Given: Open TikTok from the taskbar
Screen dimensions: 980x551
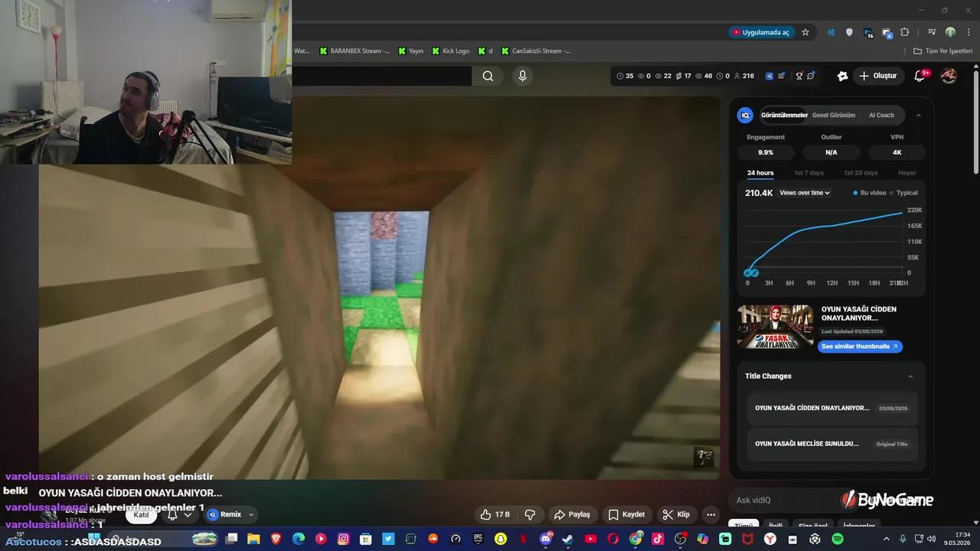Looking at the screenshot, I should coord(658,539).
